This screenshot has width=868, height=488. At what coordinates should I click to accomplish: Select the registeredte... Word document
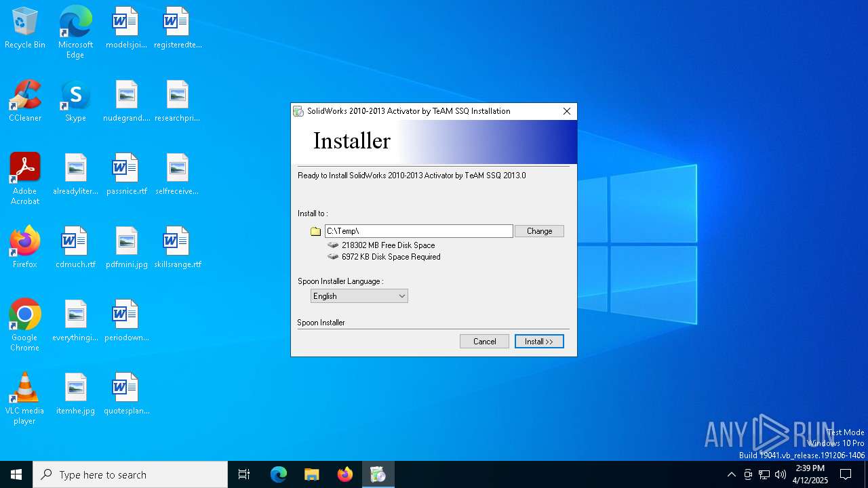pyautogui.click(x=178, y=28)
